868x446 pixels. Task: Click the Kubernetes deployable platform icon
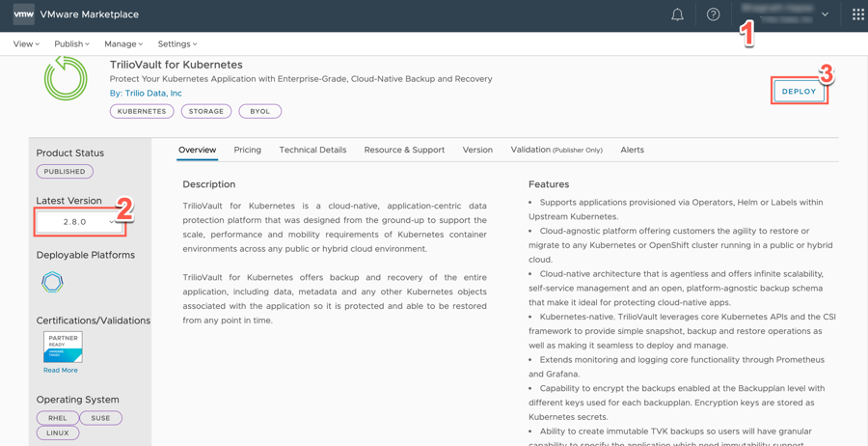(52, 282)
